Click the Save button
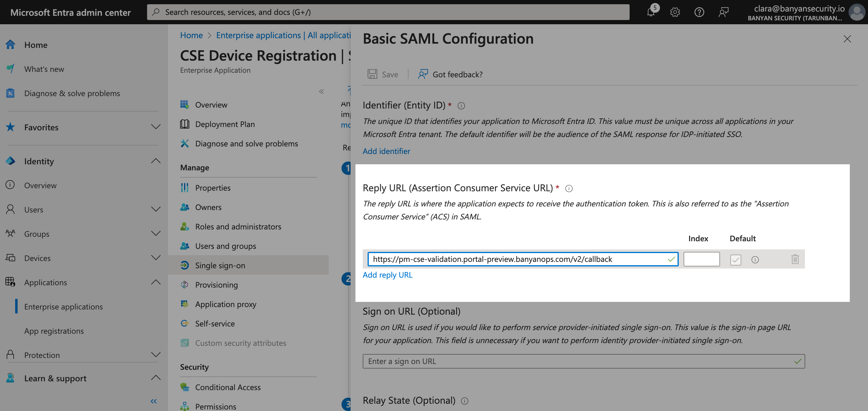Image resolution: width=868 pixels, height=411 pixels. 383,74
